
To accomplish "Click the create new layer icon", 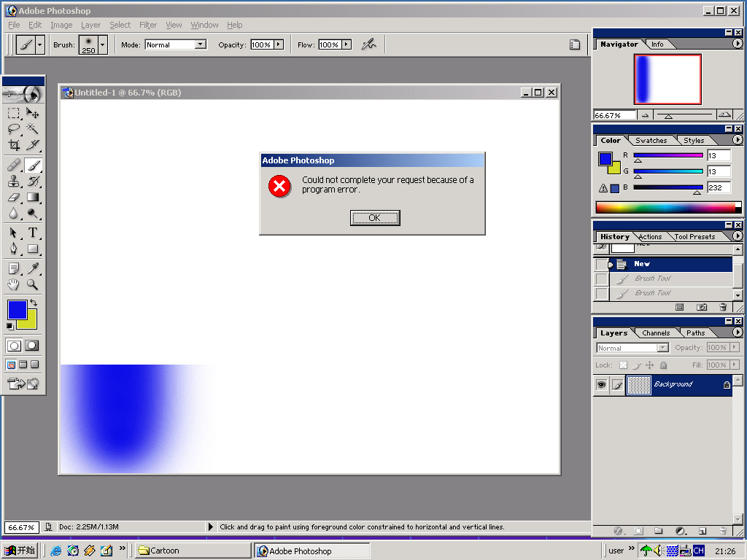I will click(x=703, y=531).
